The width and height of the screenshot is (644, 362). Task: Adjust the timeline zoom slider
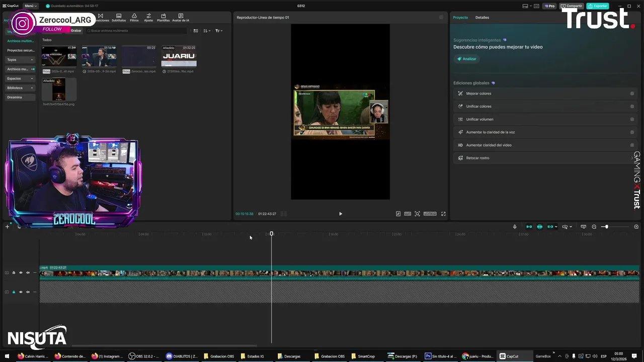coord(606,227)
